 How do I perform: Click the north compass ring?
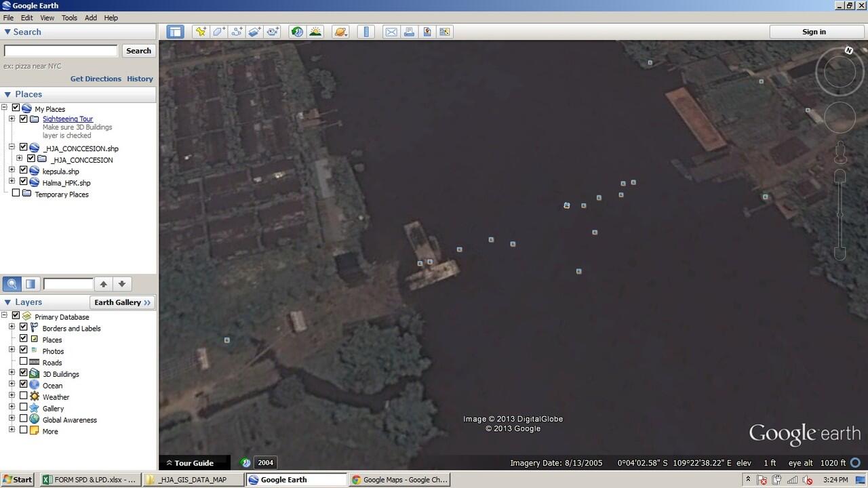[x=840, y=70]
